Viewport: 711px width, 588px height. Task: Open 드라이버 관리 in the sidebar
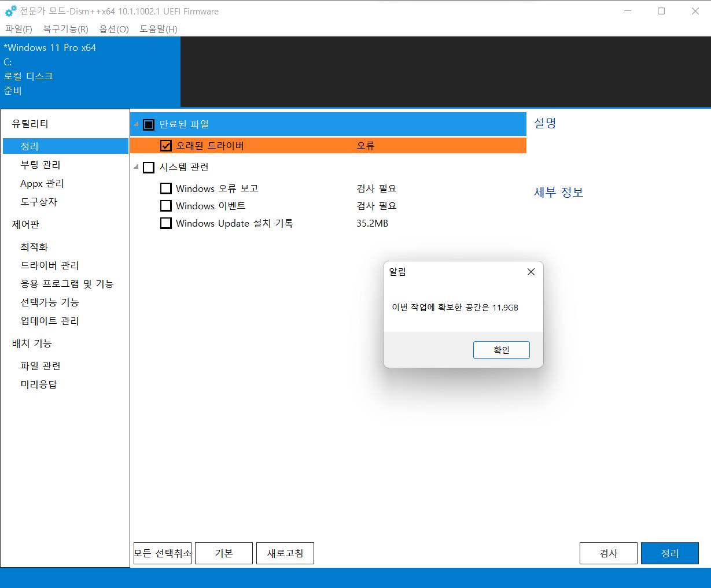click(x=50, y=265)
